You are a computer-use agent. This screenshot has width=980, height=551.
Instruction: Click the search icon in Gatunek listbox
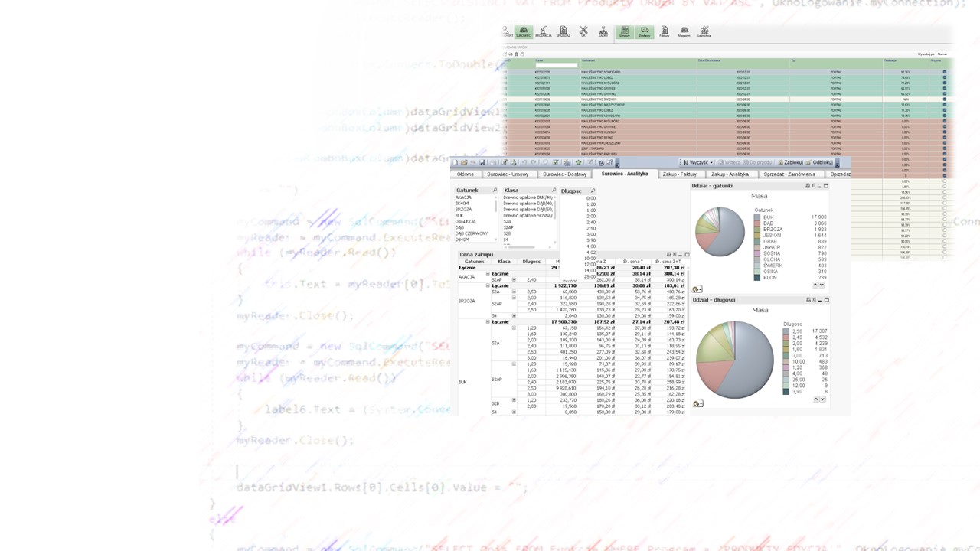pyautogui.click(x=495, y=190)
